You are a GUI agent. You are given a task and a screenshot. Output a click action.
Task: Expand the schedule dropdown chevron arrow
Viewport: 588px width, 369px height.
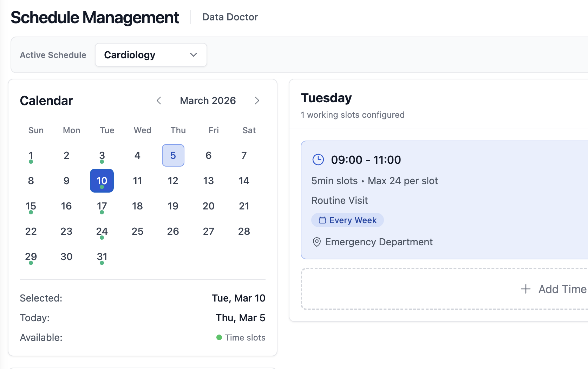[x=193, y=55]
